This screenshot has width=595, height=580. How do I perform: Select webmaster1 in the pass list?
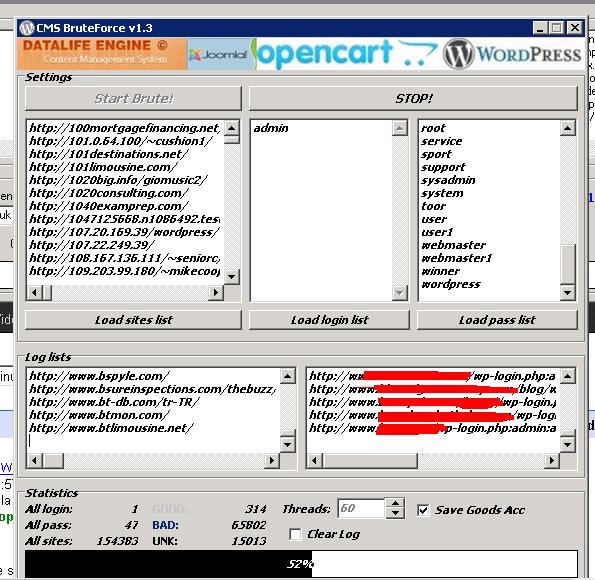tap(456, 258)
